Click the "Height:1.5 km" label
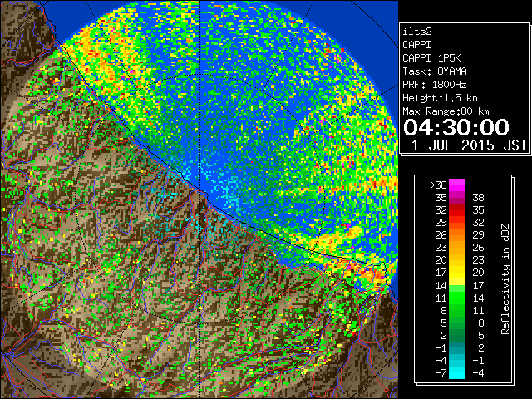532x399 pixels. [440, 98]
